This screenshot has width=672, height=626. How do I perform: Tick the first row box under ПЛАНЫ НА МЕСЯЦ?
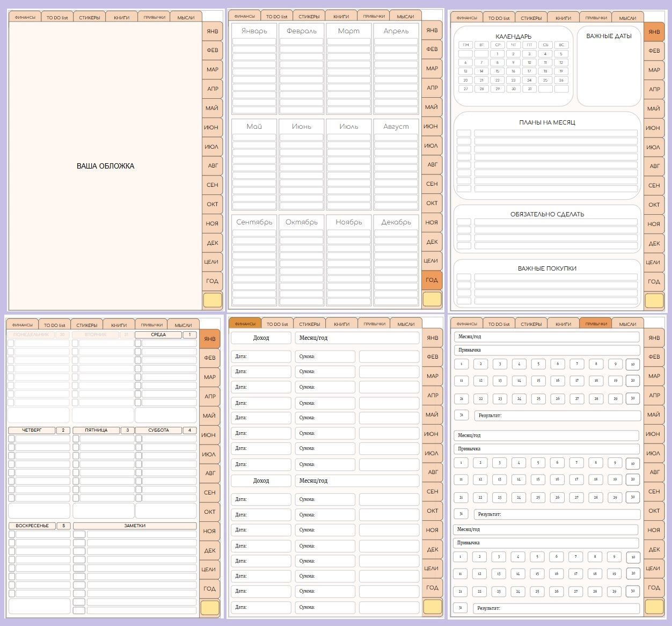pos(464,133)
